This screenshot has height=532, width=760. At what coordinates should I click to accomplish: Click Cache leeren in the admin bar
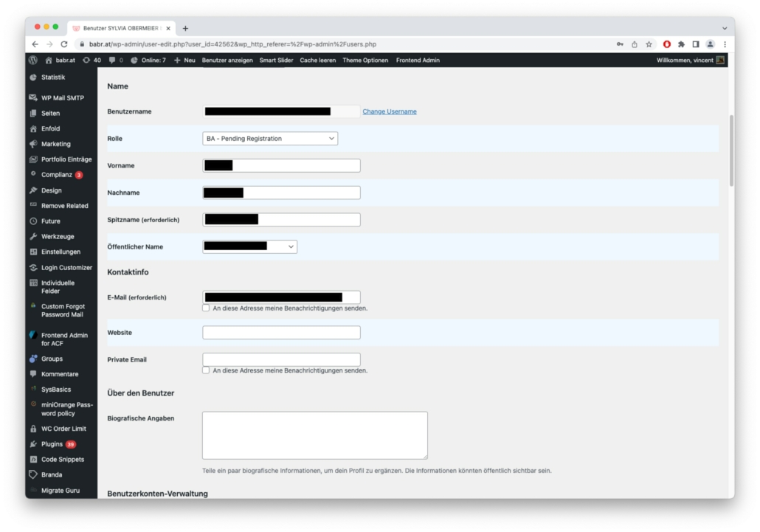pyautogui.click(x=317, y=60)
